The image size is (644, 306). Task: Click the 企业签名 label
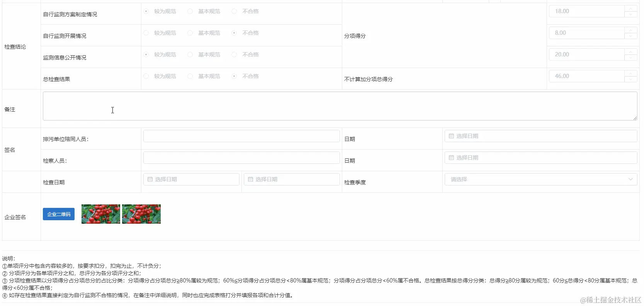pos(15,217)
